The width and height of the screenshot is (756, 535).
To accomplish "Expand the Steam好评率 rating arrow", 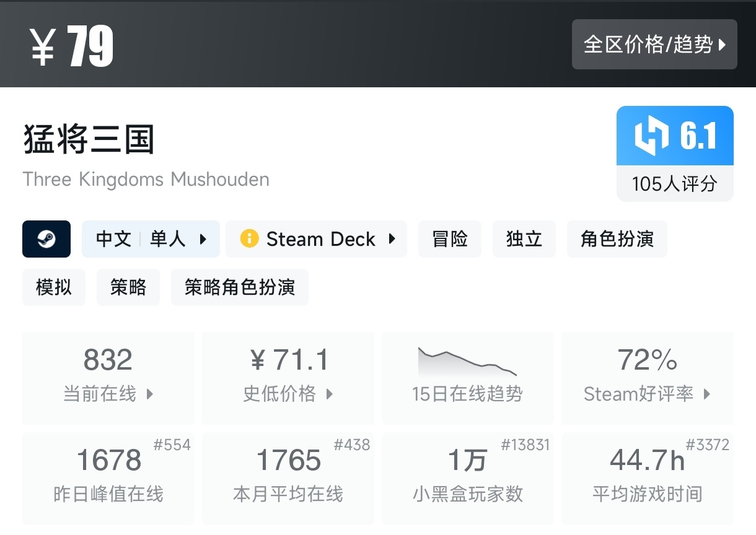I will point(707,394).
